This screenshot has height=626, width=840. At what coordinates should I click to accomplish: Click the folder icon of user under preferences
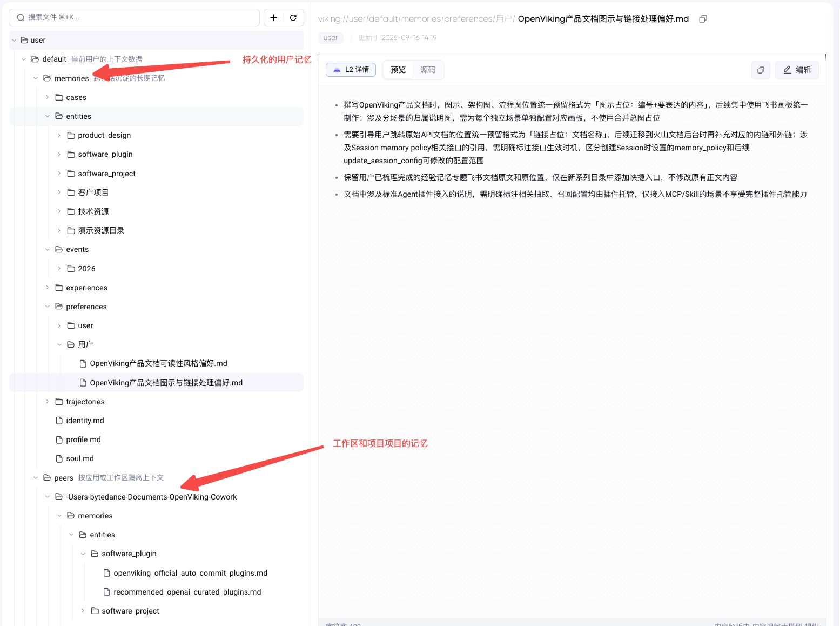(x=71, y=325)
